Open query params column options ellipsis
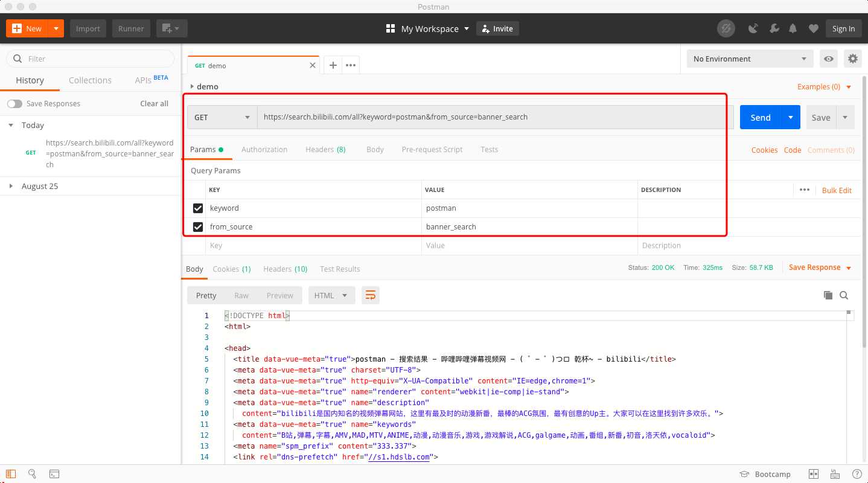The image size is (868, 483). pos(804,190)
